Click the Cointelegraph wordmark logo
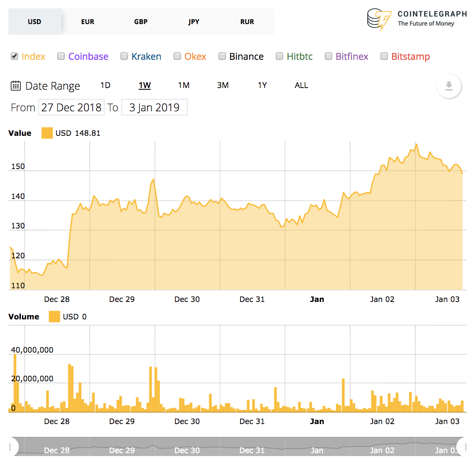 pos(432,14)
